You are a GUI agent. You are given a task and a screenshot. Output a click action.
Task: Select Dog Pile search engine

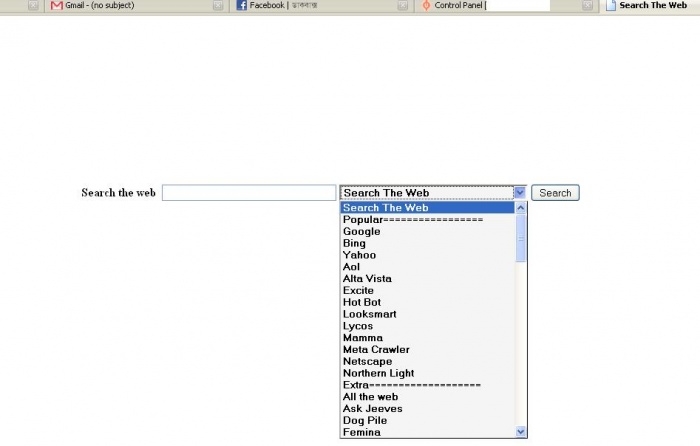pyautogui.click(x=427, y=421)
